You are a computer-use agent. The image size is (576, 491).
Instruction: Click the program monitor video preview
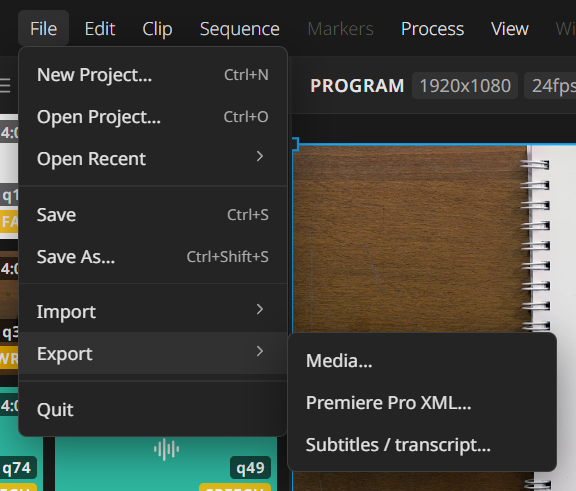(x=434, y=239)
